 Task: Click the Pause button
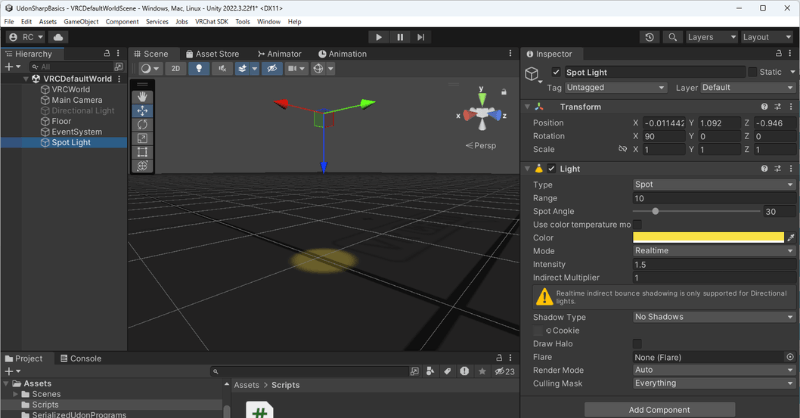tap(400, 37)
